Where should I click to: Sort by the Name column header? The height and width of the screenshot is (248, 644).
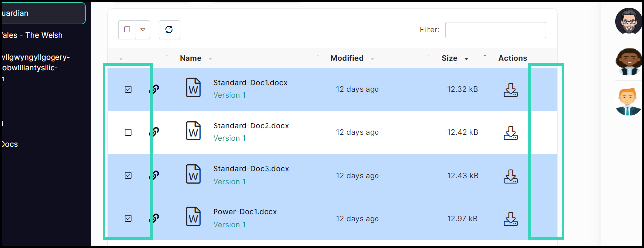[x=191, y=58]
